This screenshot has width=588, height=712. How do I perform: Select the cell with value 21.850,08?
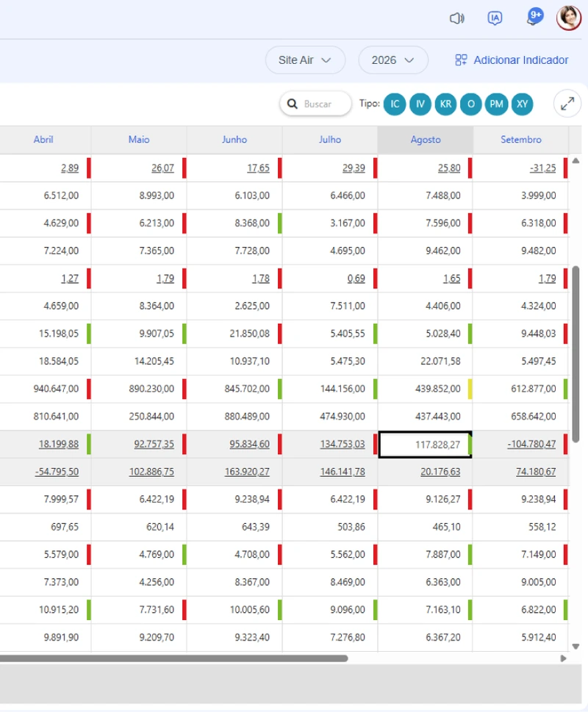coord(234,334)
